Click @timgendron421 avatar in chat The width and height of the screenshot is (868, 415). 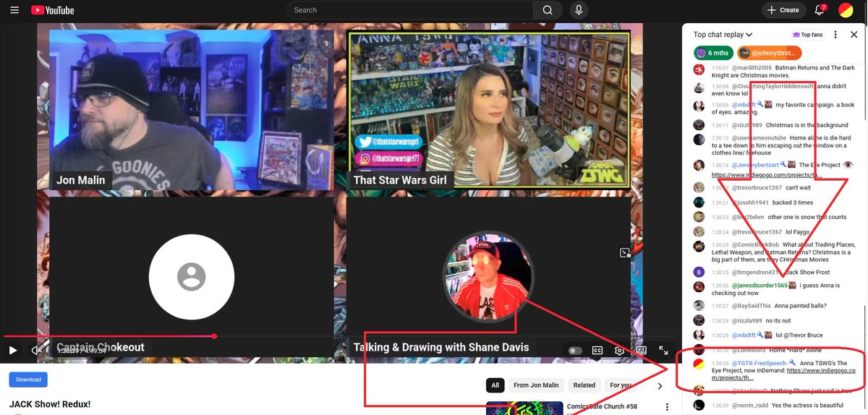pos(699,272)
